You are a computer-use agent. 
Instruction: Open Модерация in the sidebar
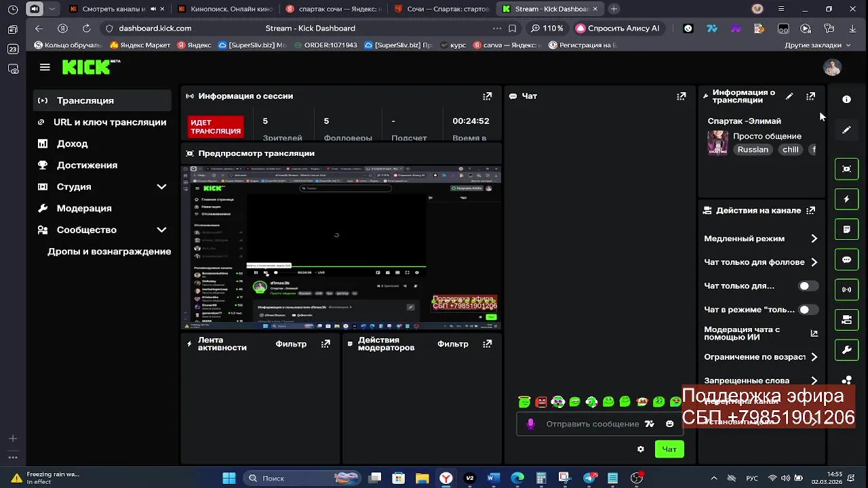click(102, 208)
